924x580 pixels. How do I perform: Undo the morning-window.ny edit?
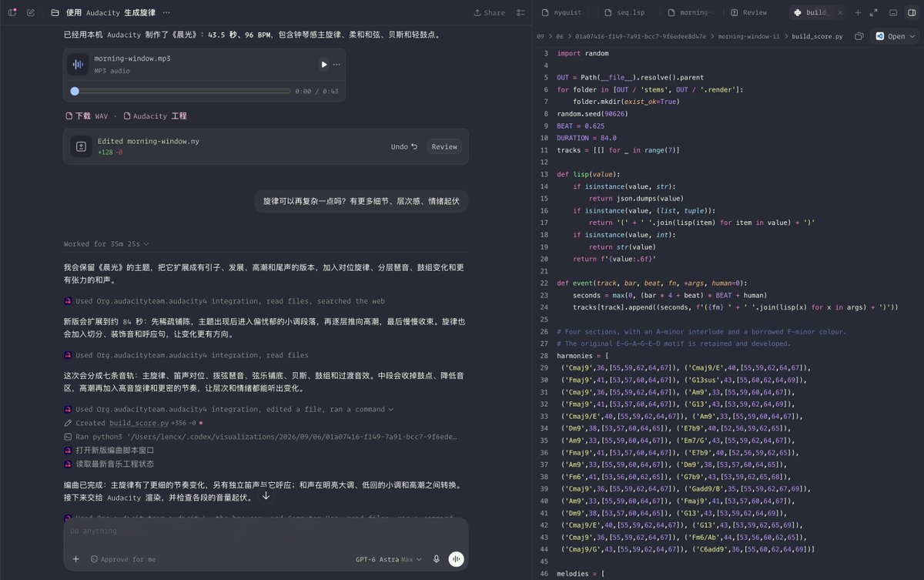404,146
